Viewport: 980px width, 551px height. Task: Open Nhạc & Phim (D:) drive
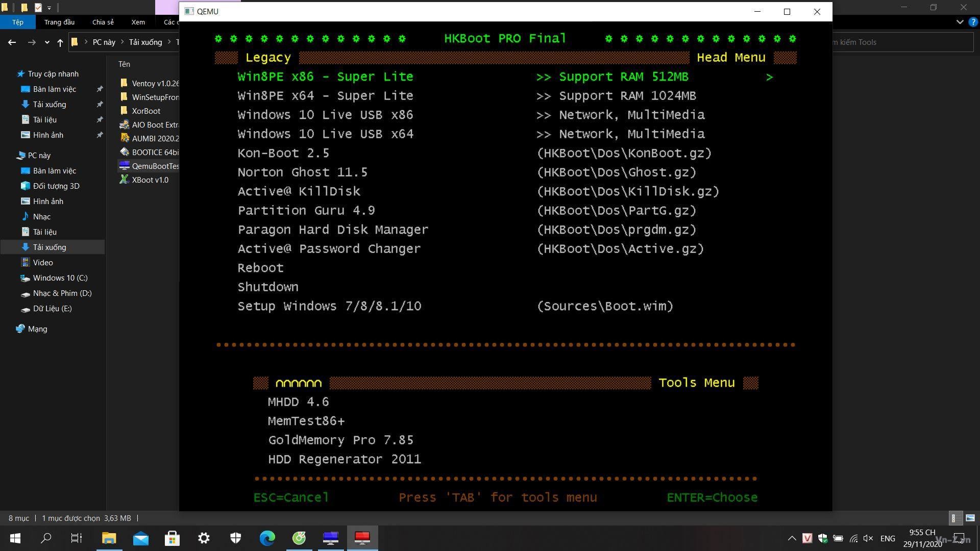coord(62,293)
